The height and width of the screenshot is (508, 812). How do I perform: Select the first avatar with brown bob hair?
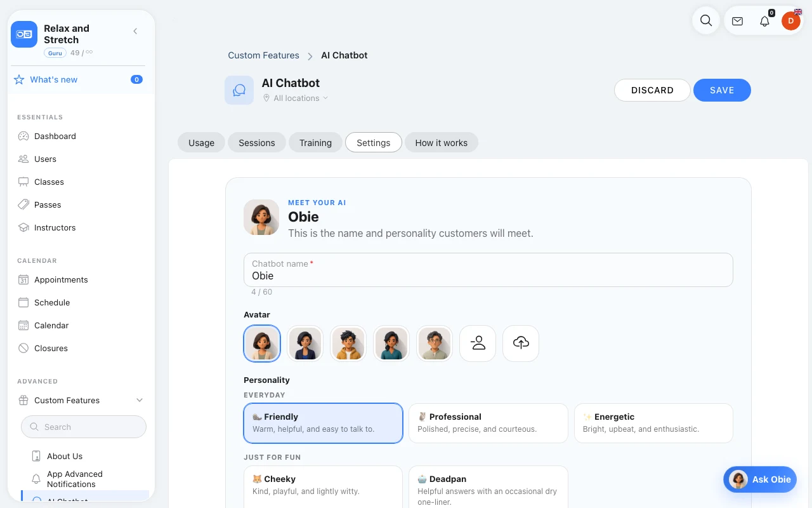coord(262,344)
